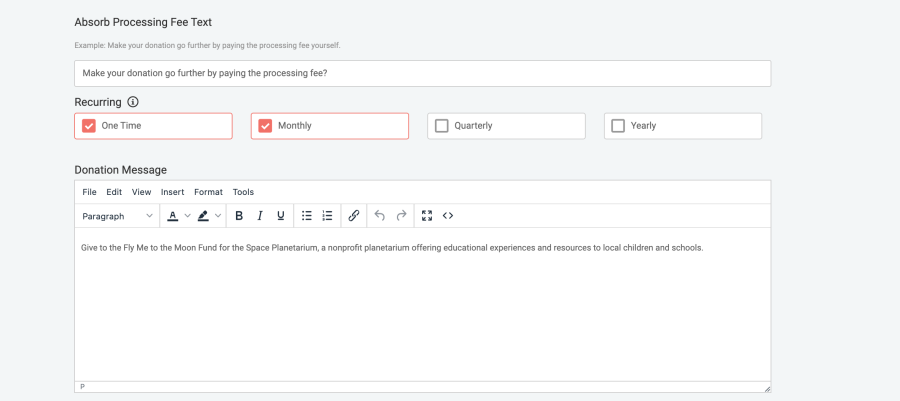Expand the Paragraph format dropdown
900x401 pixels.
click(117, 216)
